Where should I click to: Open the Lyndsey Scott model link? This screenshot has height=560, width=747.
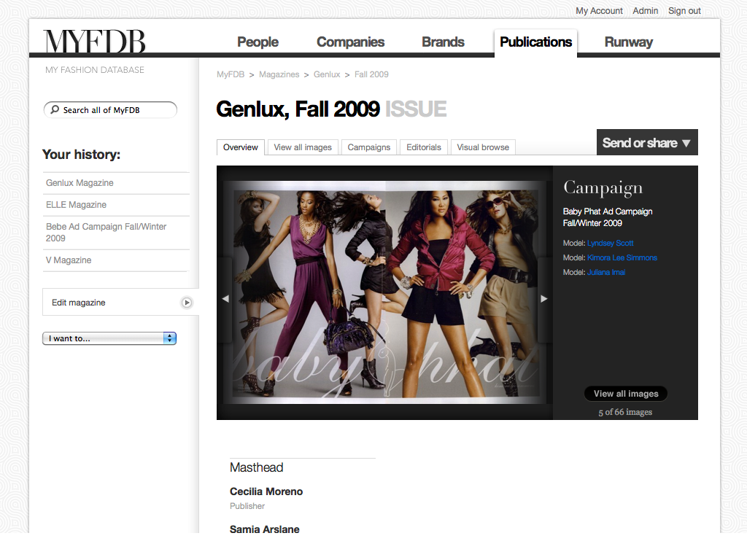(x=610, y=244)
